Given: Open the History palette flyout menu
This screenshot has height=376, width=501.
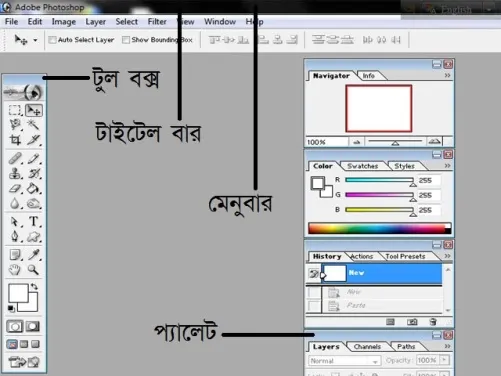Looking at the screenshot, I should [447, 256].
